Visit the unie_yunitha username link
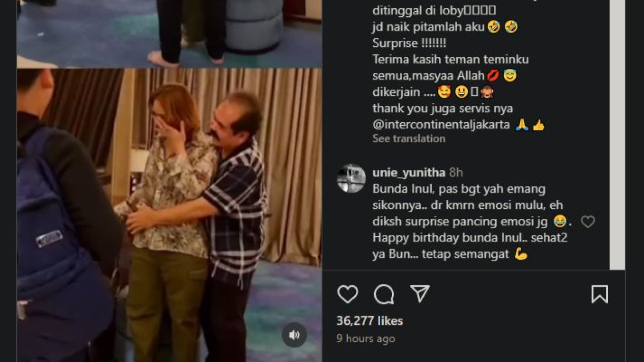 click(x=409, y=173)
